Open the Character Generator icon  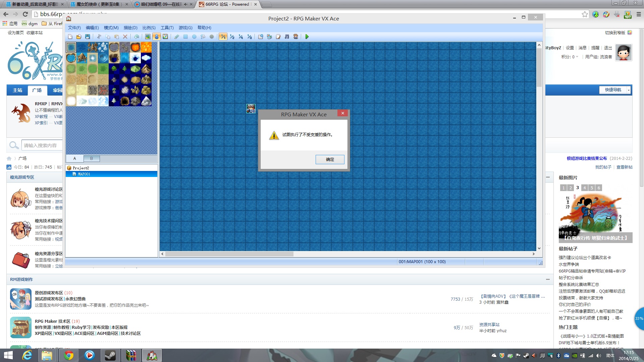(x=296, y=37)
